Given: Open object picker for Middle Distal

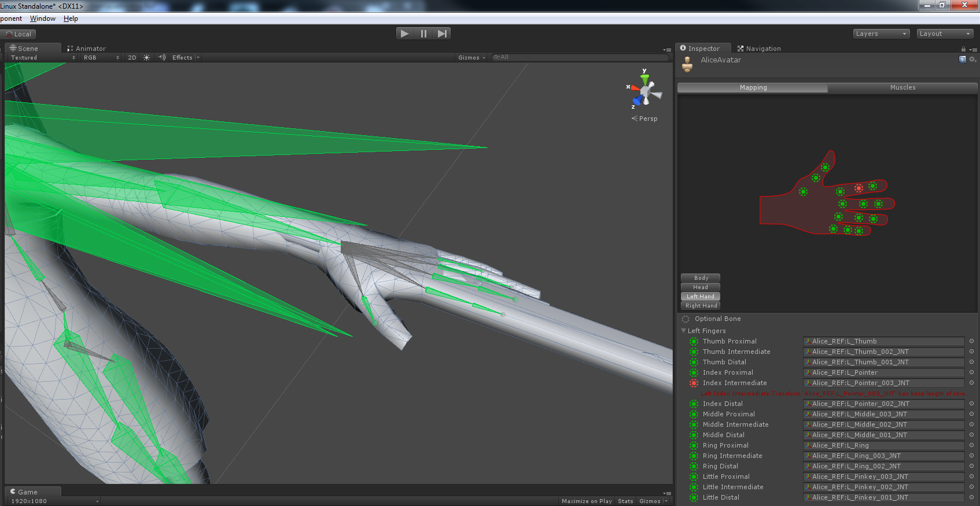Looking at the screenshot, I should coord(971,435).
